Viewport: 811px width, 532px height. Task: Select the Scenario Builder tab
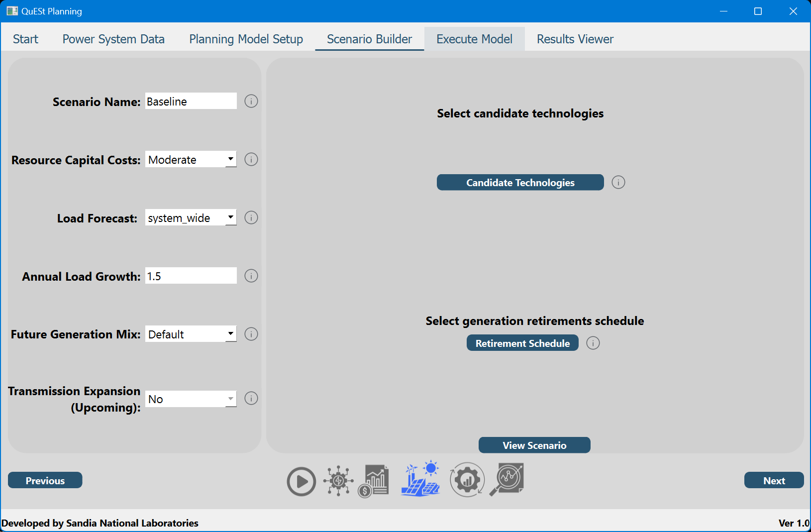click(x=370, y=39)
